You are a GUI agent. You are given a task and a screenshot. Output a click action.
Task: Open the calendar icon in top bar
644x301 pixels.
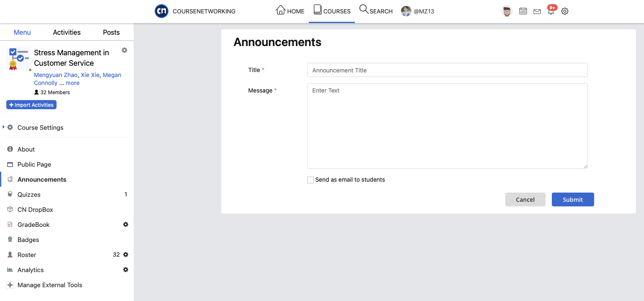coord(523,11)
